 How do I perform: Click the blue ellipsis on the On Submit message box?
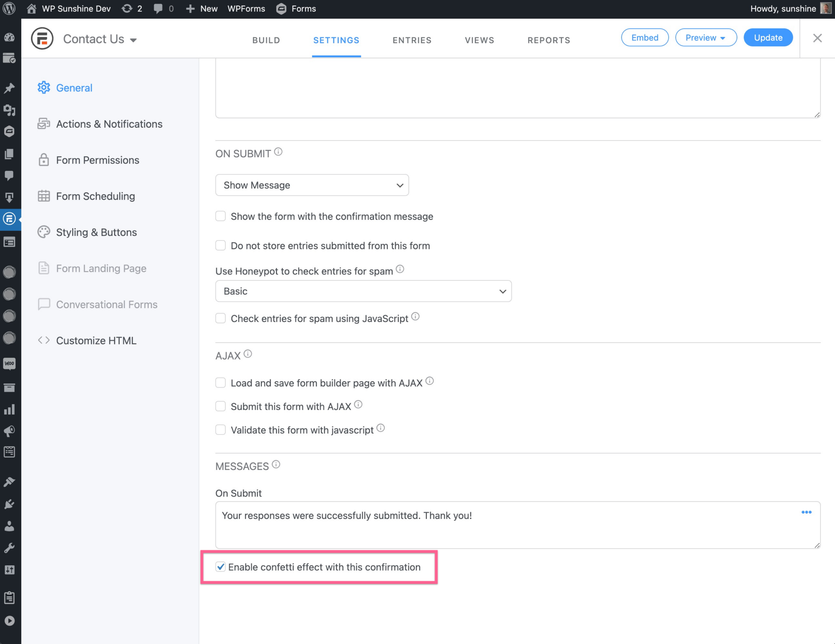(806, 512)
